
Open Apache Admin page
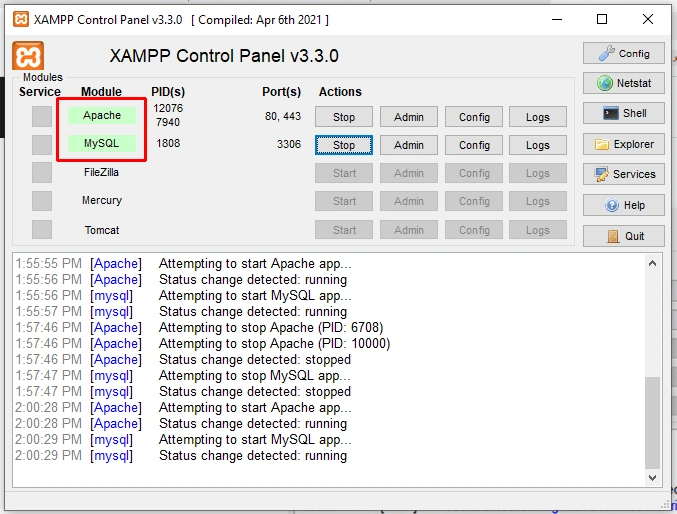pyautogui.click(x=408, y=117)
